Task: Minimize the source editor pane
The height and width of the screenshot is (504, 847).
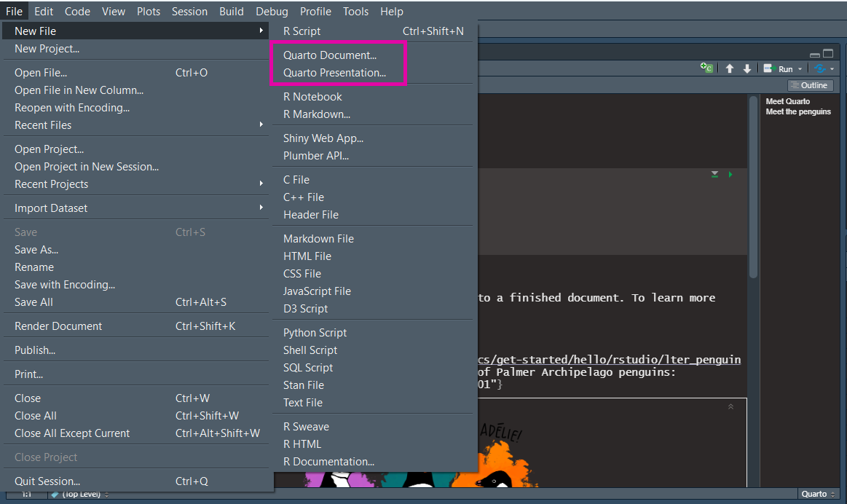Action: click(815, 54)
